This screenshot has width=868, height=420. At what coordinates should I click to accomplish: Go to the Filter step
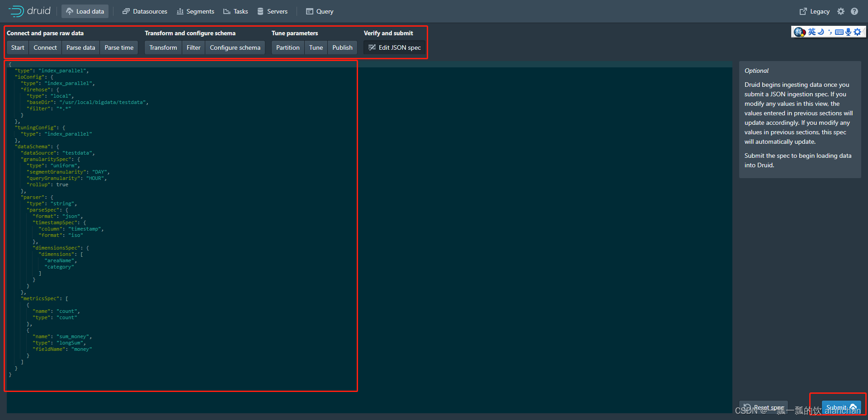coord(193,47)
